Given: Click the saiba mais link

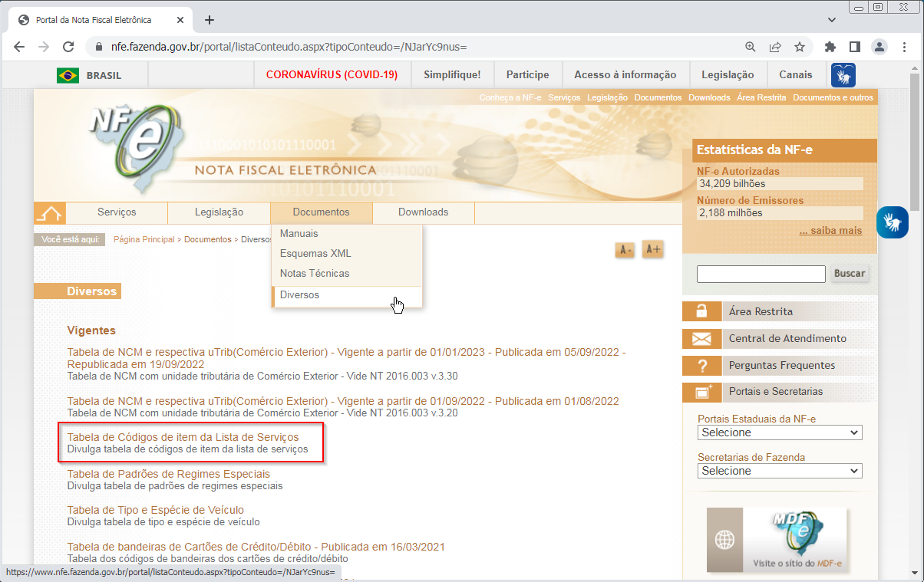Looking at the screenshot, I should pos(830,231).
